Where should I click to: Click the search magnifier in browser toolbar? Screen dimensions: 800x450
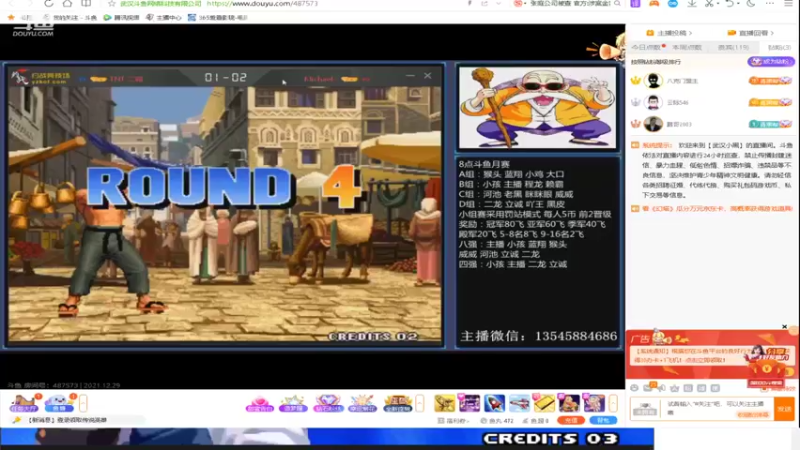click(617, 4)
